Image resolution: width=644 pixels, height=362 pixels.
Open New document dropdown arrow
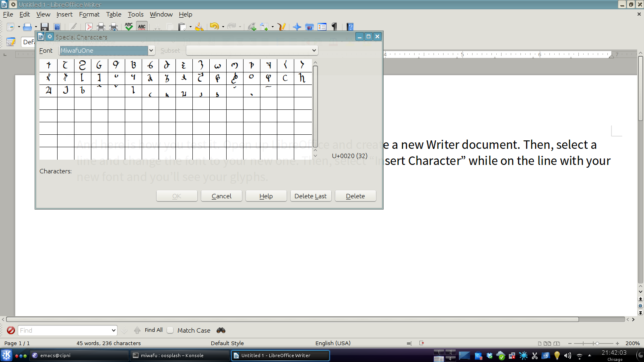coord(19,27)
